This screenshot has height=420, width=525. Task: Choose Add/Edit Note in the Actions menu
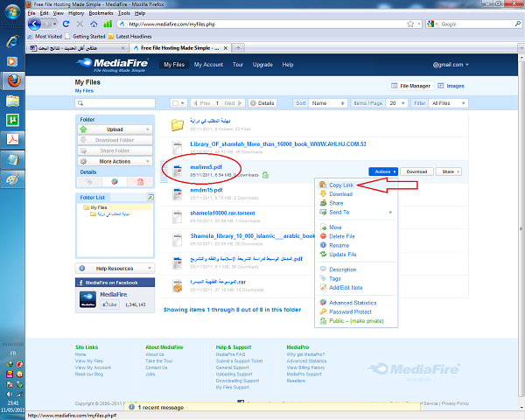[346, 287]
